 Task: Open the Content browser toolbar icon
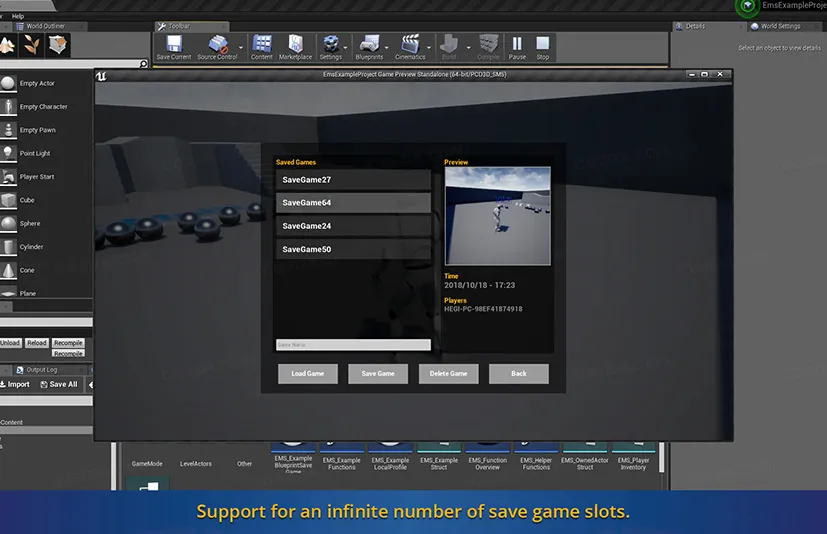point(262,47)
